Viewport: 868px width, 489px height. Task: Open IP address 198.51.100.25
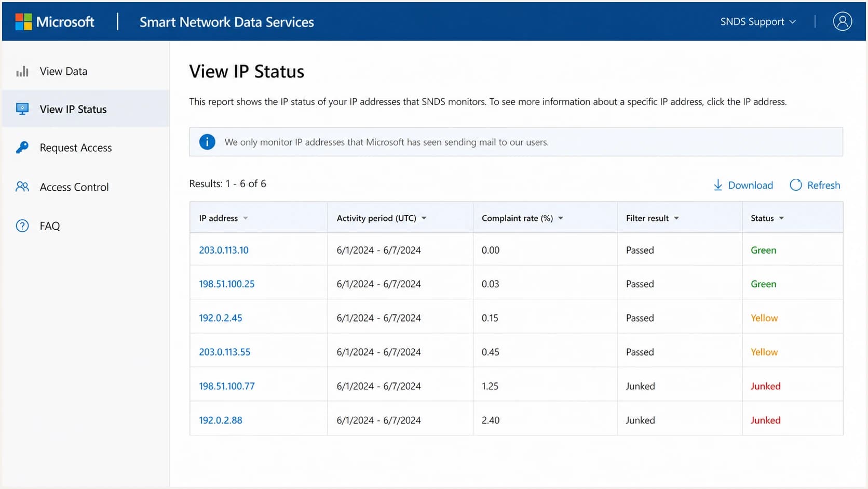[x=227, y=284]
